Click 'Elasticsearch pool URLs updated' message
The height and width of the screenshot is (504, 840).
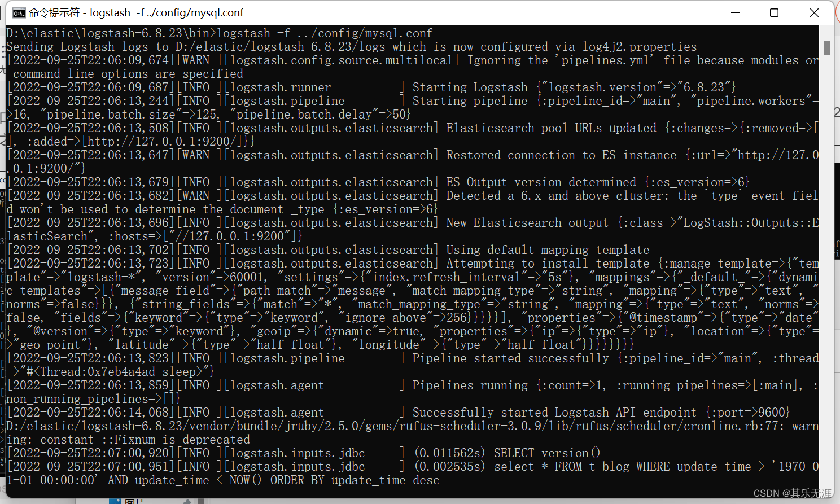pos(551,128)
